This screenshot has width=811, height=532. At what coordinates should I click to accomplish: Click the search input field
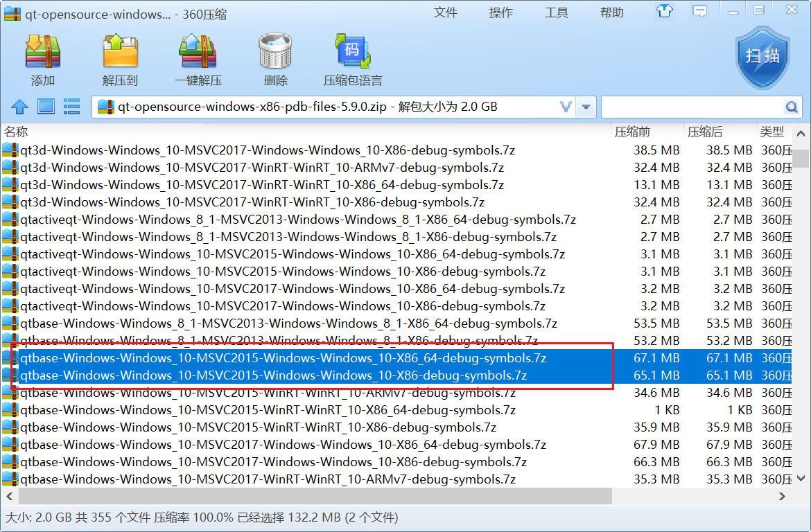point(692,107)
